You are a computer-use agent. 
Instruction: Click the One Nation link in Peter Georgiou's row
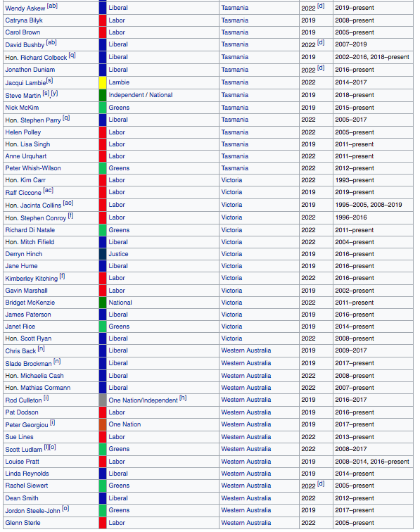(125, 424)
